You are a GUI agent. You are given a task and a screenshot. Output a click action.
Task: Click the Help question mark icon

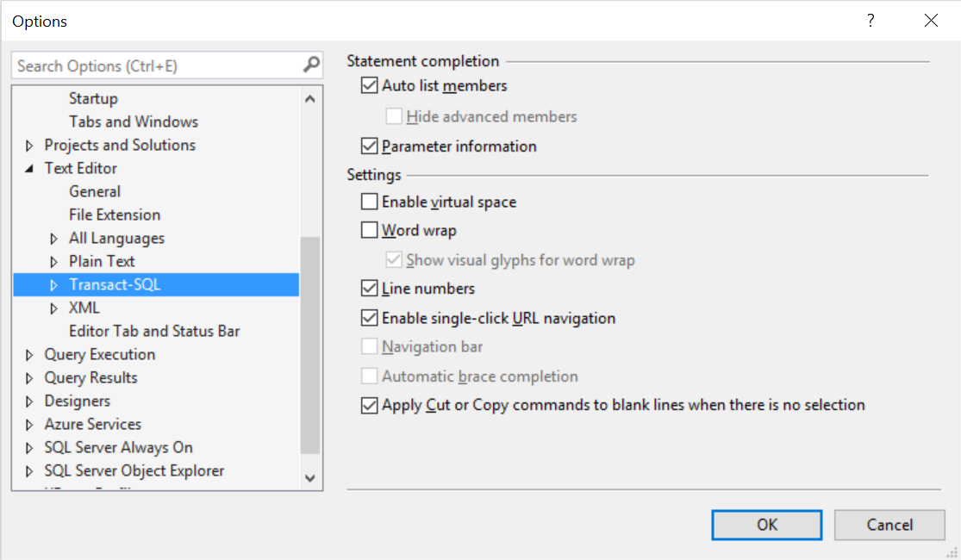[871, 21]
